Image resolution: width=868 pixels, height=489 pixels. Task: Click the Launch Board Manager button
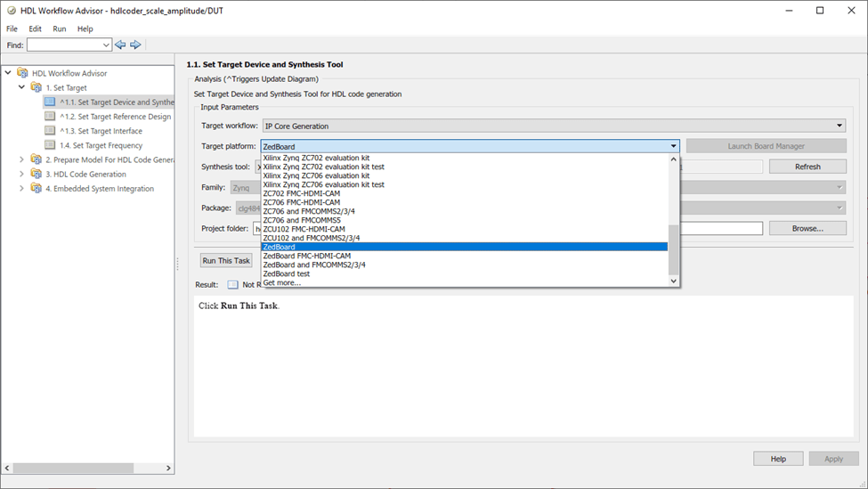pyautogui.click(x=767, y=146)
